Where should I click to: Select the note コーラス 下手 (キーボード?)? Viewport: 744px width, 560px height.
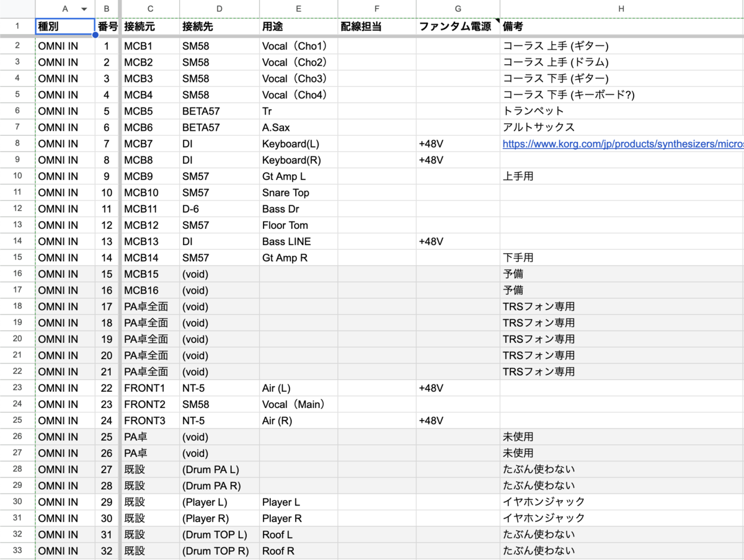pyautogui.click(x=622, y=95)
